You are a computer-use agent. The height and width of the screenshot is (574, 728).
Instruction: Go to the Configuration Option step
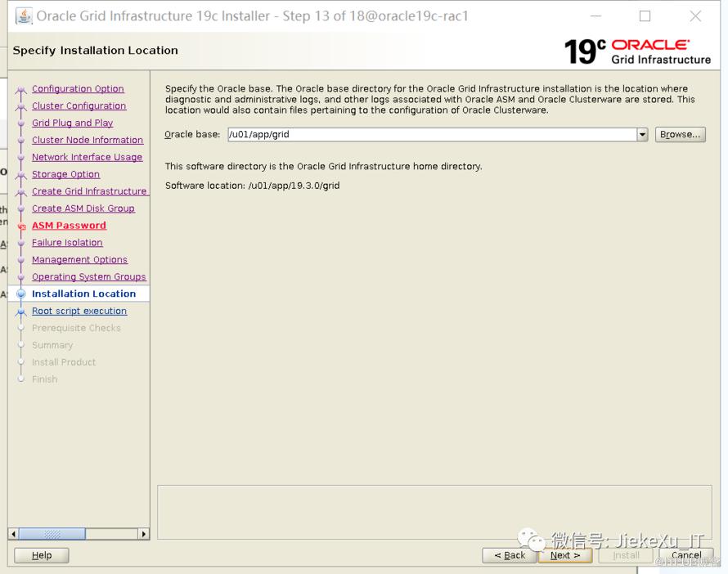click(78, 89)
